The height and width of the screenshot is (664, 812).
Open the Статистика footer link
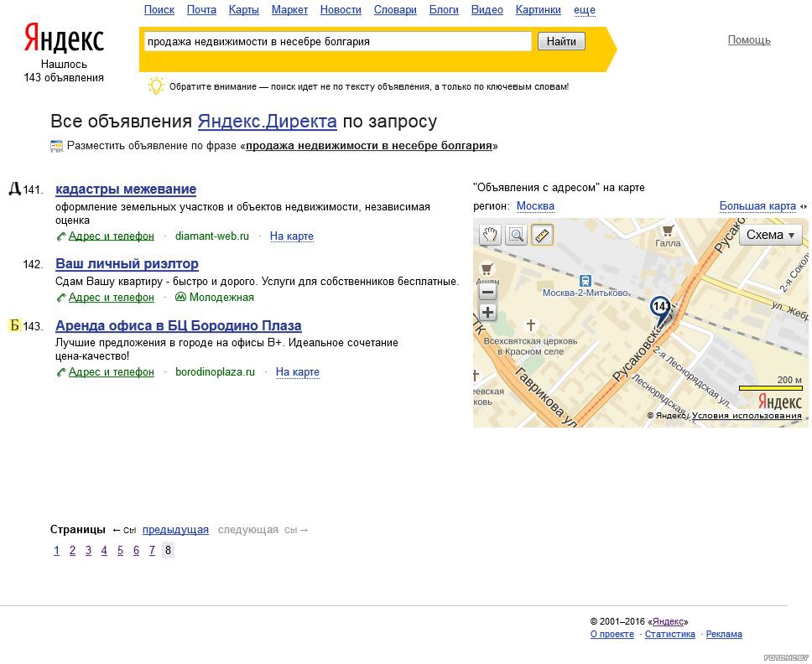point(670,634)
